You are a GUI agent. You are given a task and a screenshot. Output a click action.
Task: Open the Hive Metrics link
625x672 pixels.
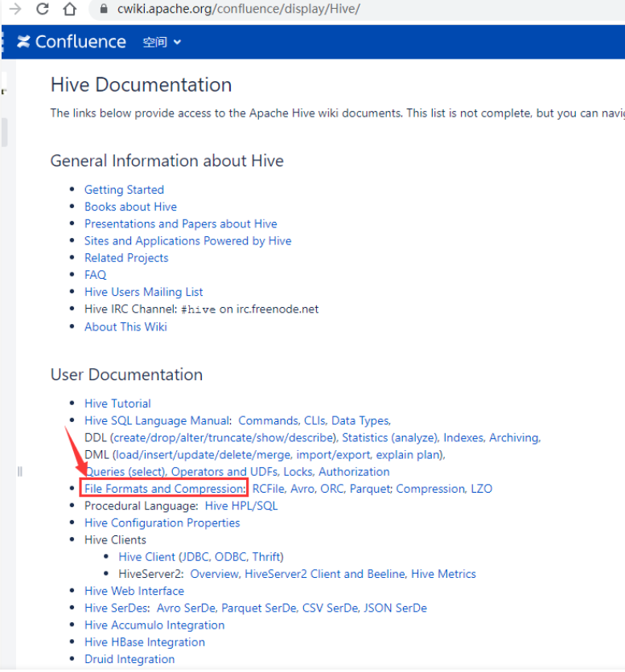click(x=443, y=574)
